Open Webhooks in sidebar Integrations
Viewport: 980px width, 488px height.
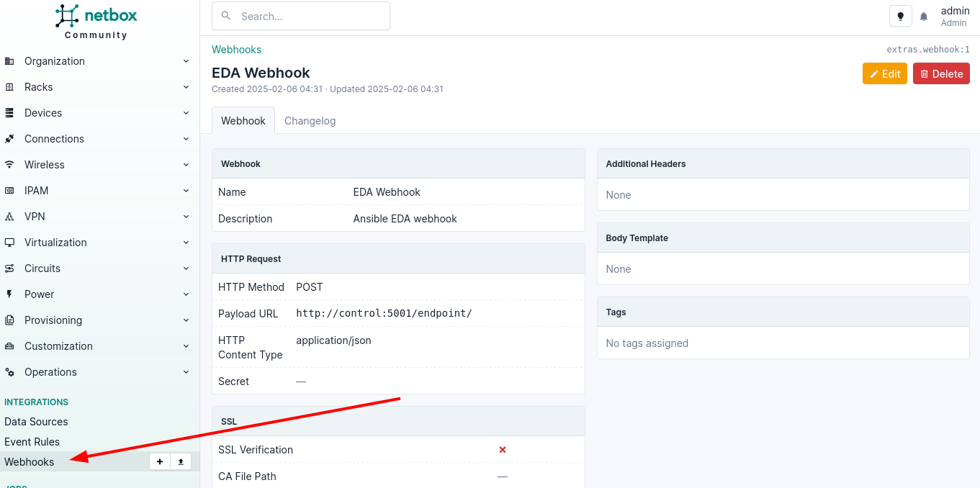pyautogui.click(x=30, y=462)
